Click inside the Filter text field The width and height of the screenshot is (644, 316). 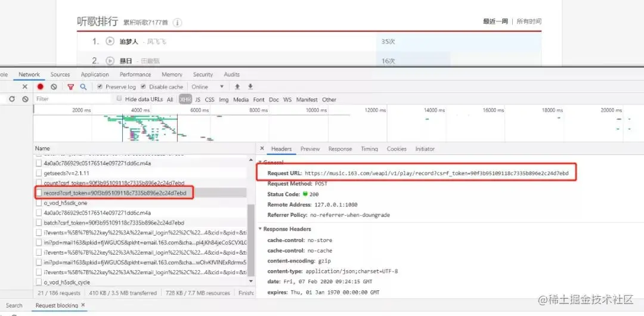point(72,99)
